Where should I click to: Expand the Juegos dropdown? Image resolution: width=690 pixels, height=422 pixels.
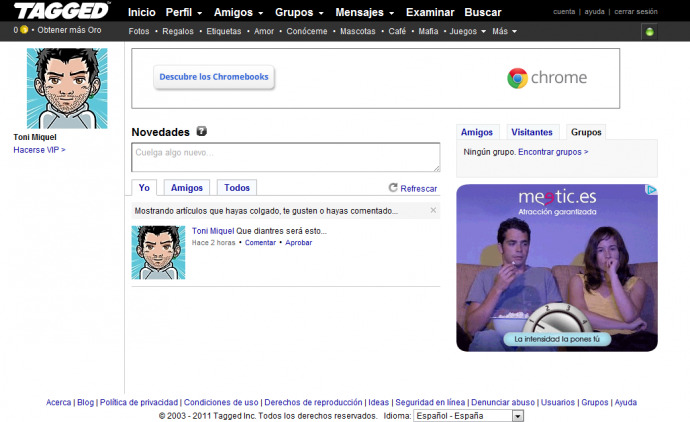coord(467,31)
